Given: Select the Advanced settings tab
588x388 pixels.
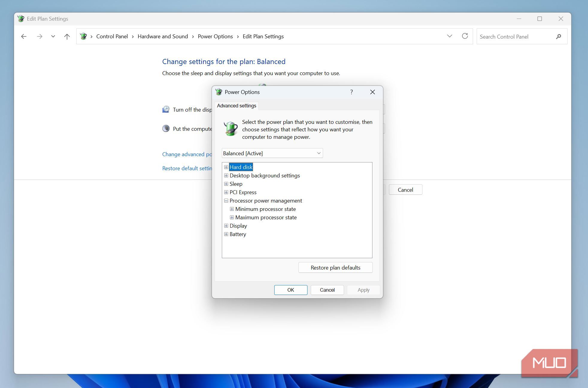Looking at the screenshot, I should pos(237,106).
